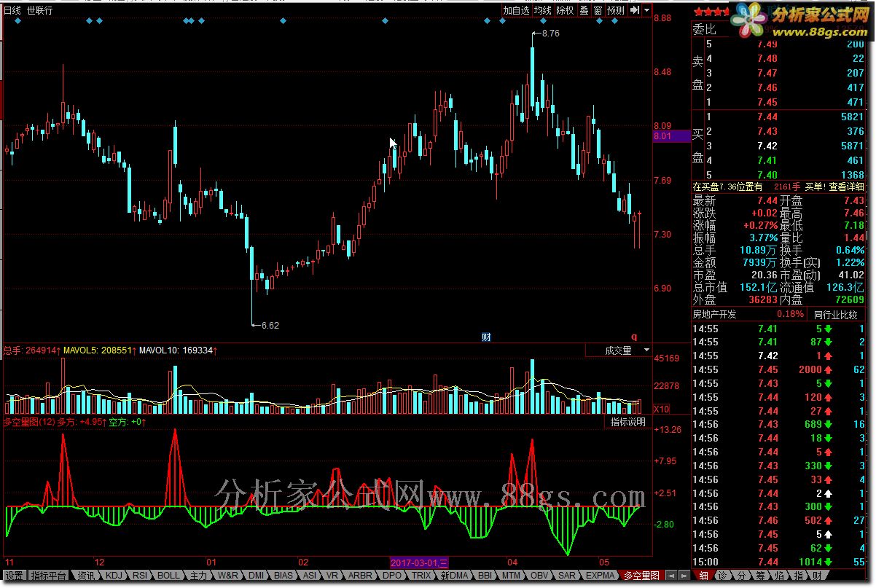Open the 指标平台 indicator platform tab
The width and height of the screenshot is (876, 588).
click(x=50, y=576)
